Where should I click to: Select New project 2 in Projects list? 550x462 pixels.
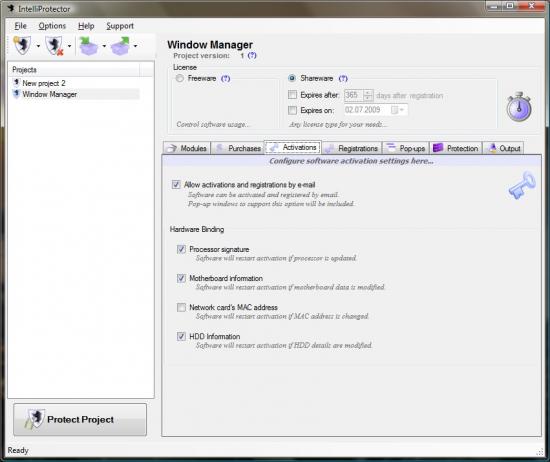click(43, 83)
